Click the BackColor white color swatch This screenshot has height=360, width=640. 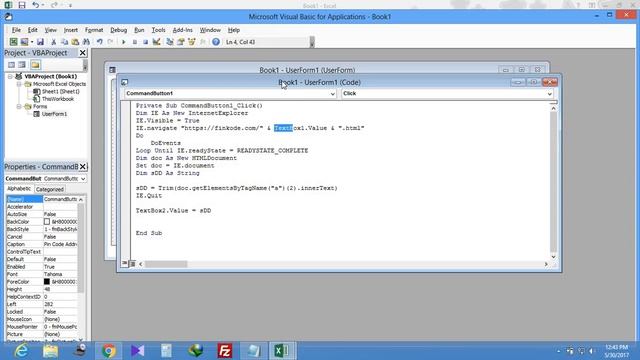(x=47, y=222)
